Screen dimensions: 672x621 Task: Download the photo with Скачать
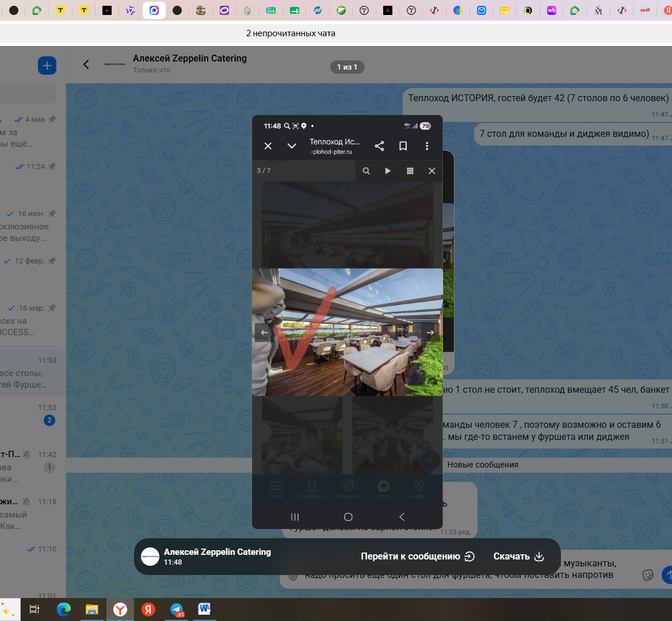518,557
